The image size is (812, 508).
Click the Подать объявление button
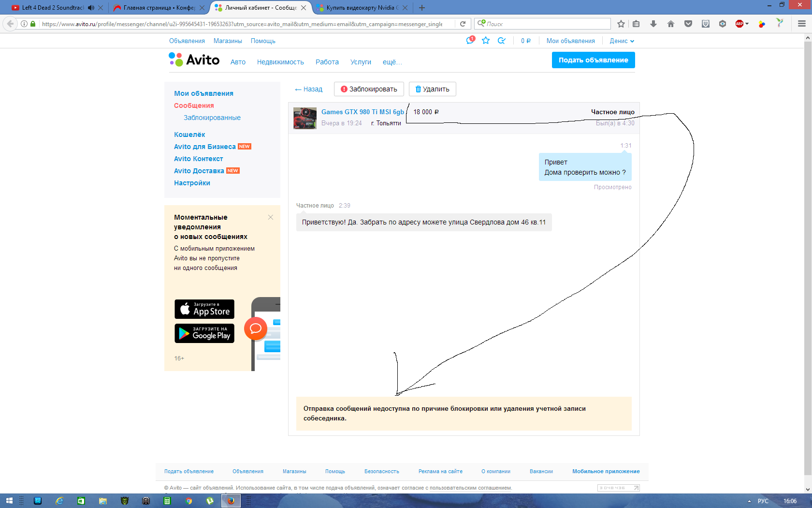(x=594, y=60)
